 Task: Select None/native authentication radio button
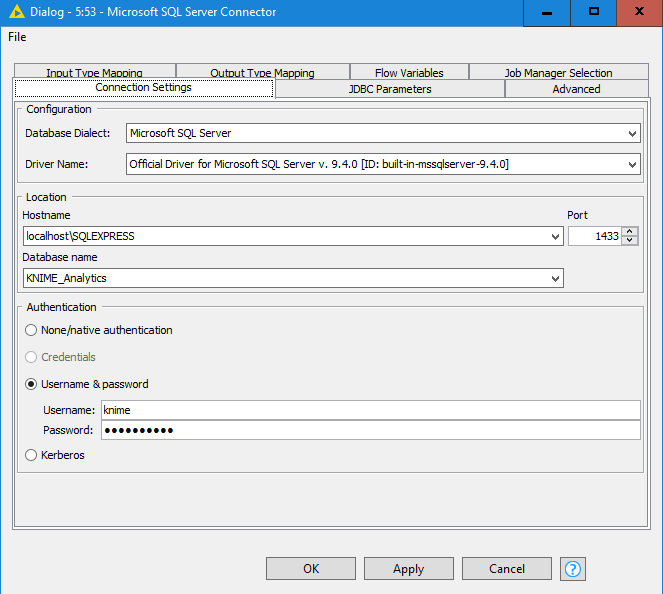33,330
